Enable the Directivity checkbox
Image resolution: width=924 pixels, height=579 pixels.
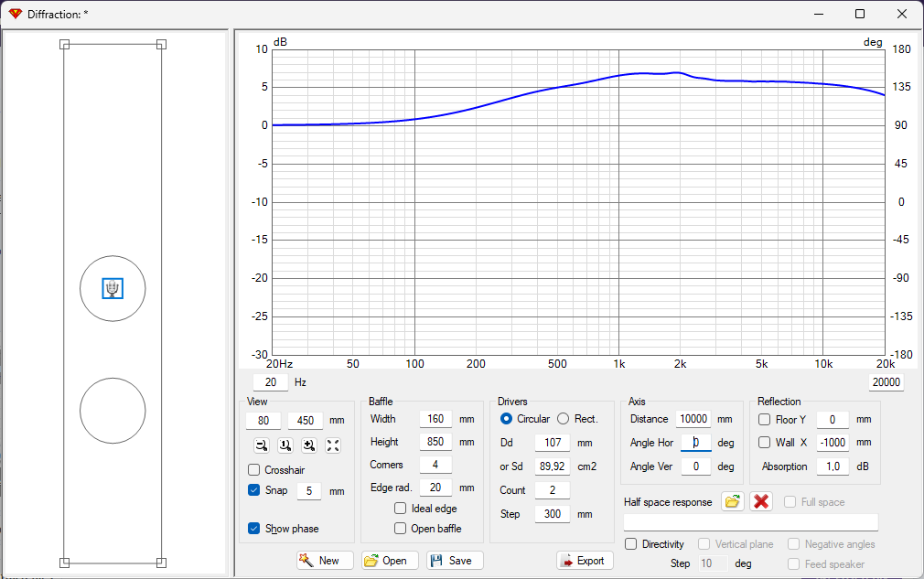click(631, 544)
